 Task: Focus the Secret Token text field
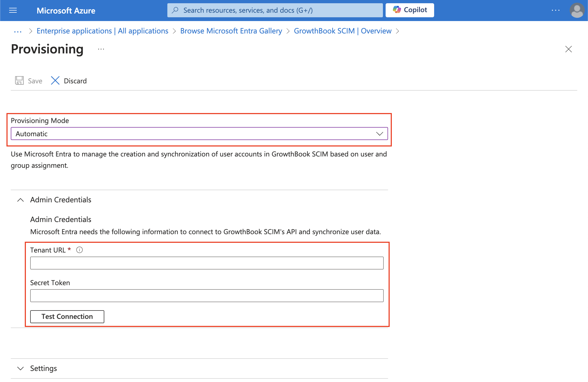(207, 296)
